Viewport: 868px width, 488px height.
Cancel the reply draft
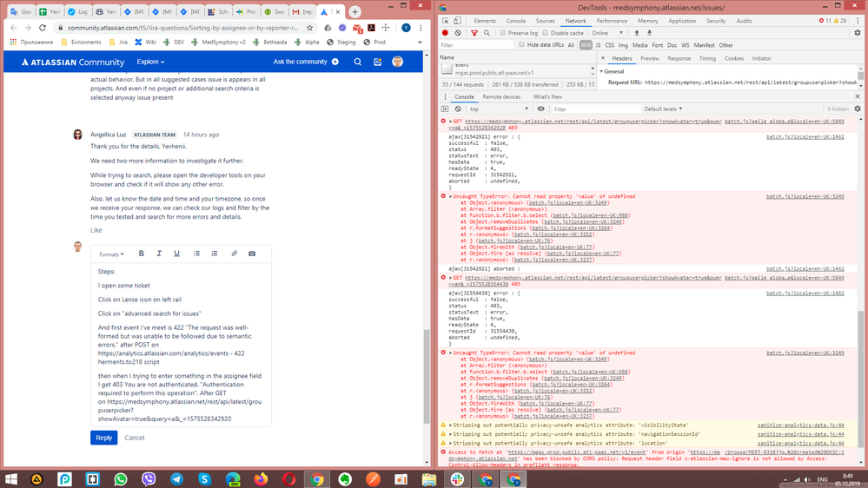(x=135, y=438)
